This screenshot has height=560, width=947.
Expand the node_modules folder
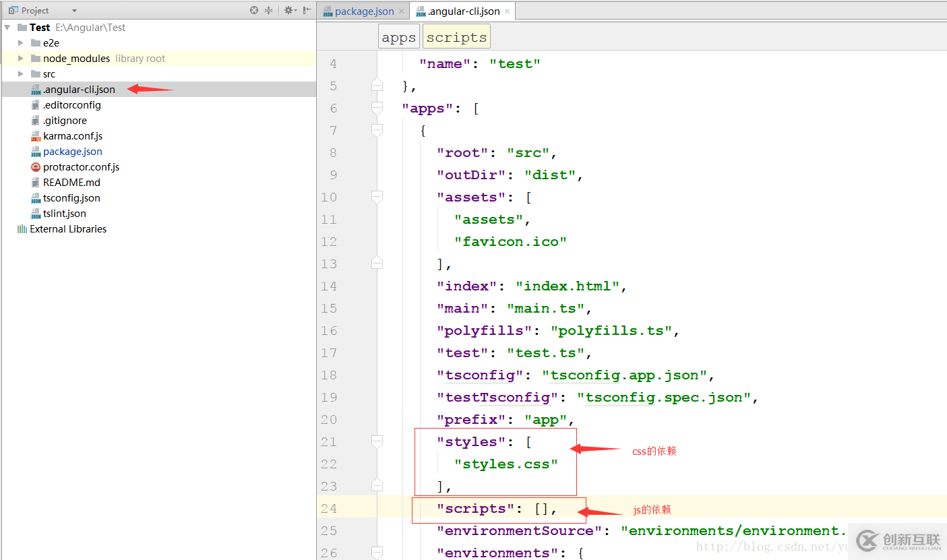coord(21,59)
